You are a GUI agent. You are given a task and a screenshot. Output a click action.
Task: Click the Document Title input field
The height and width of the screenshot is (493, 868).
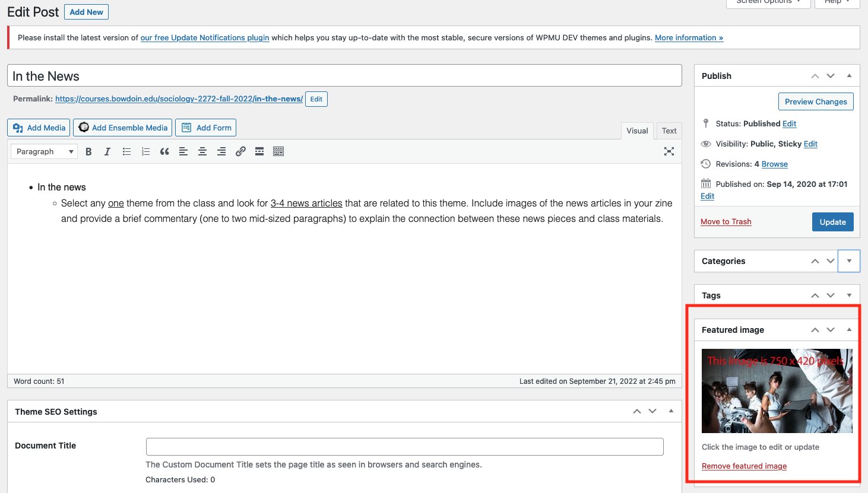coord(404,447)
